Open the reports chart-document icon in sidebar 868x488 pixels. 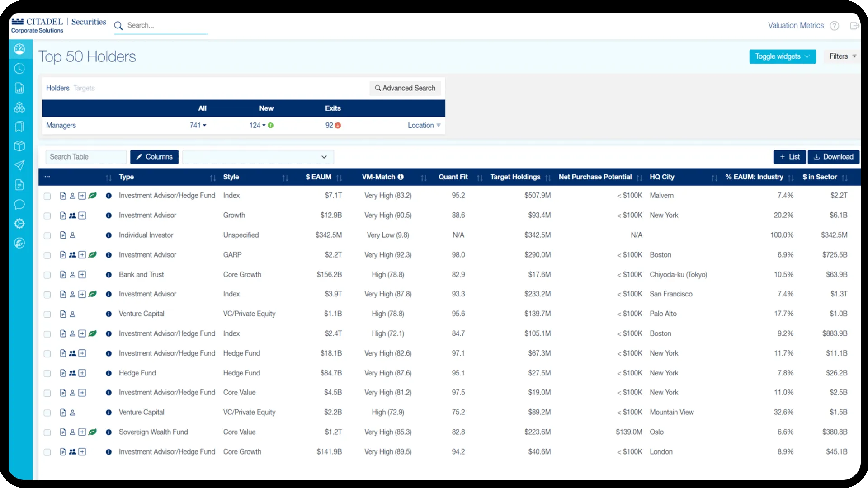[x=19, y=88]
